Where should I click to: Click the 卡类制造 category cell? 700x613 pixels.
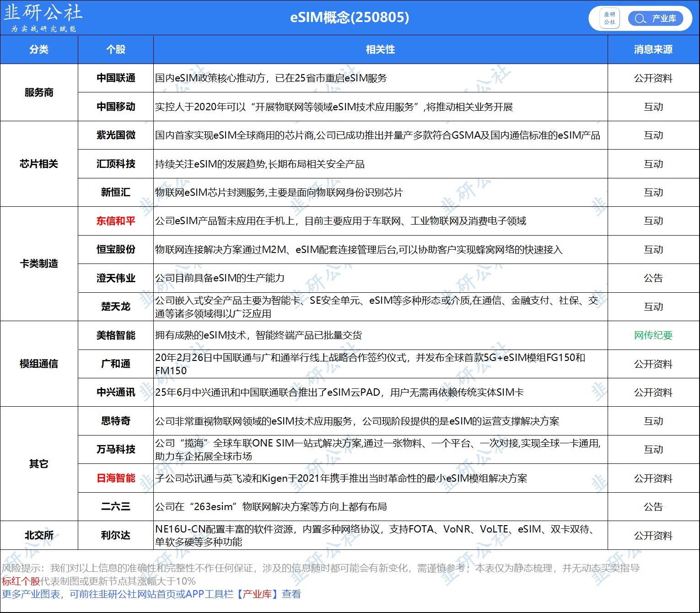pos(39,263)
